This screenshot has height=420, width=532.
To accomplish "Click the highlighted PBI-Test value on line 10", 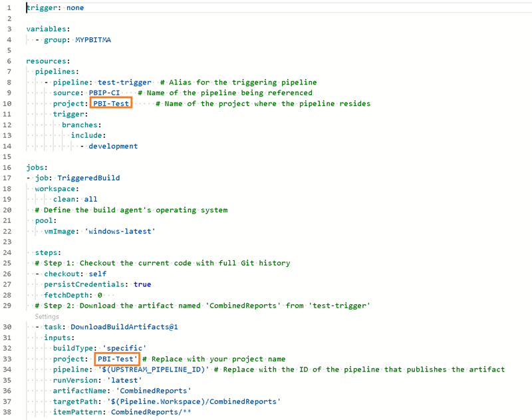I will pos(111,103).
